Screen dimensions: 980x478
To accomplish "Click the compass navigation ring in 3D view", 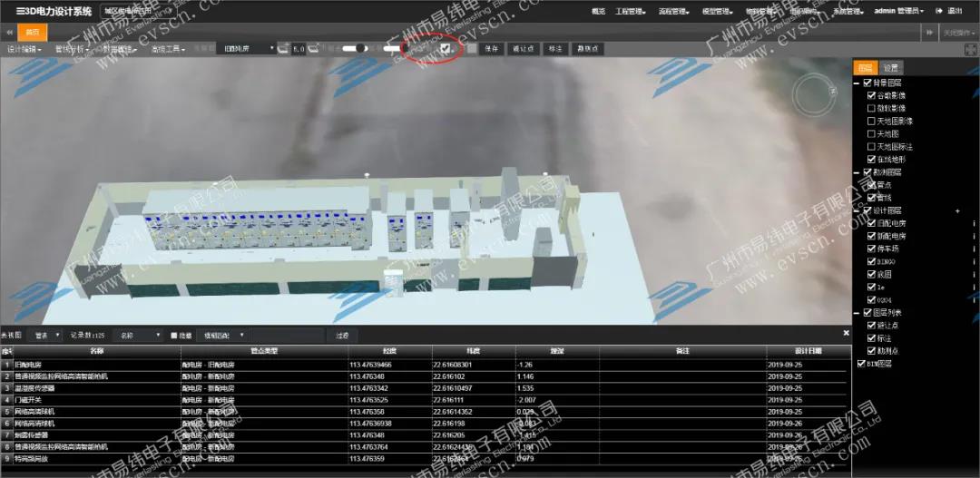I will click(814, 93).
